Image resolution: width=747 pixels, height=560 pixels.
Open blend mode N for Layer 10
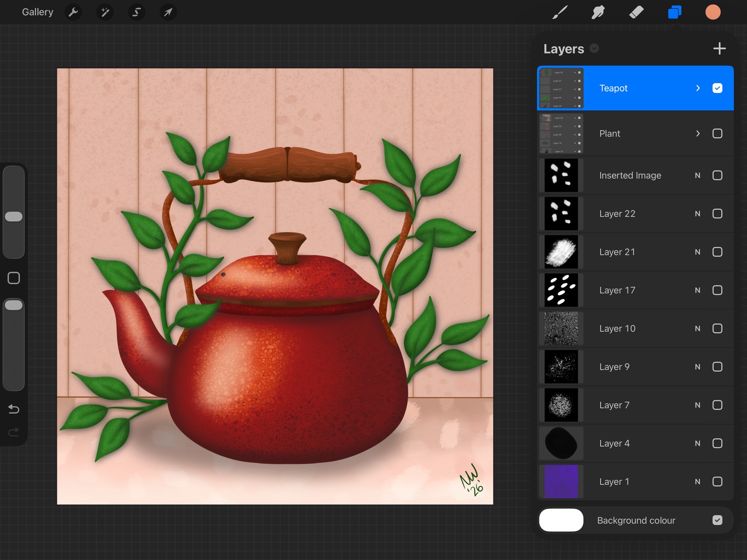(698, 328)
